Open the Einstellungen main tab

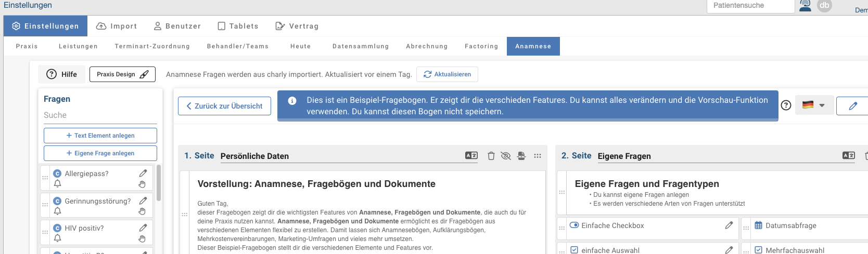tap(45, 26)
